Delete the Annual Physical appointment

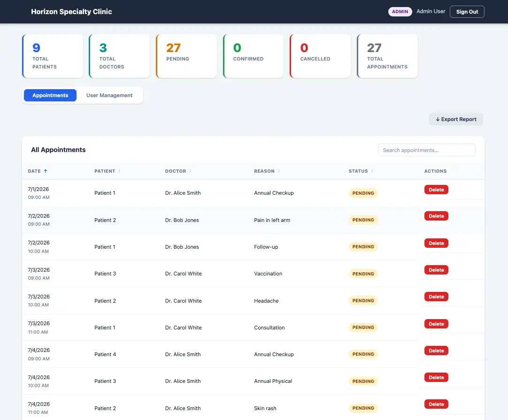click(x=436, y=377)
